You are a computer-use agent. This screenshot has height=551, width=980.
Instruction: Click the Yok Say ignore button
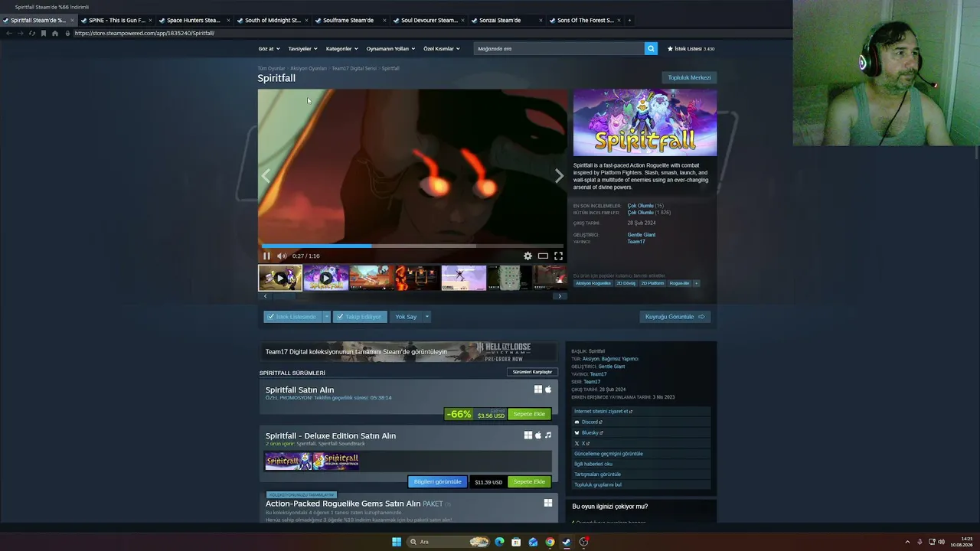406,317
